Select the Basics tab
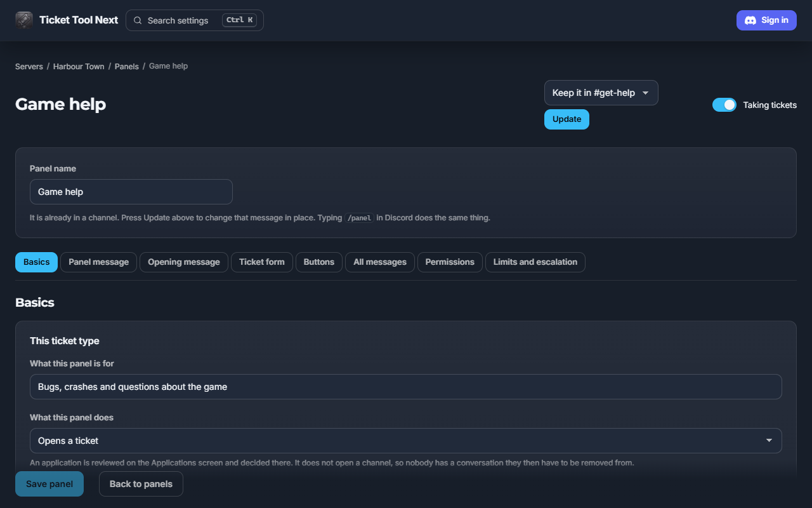This screenshot has width=812, height=508. (36, 262)
